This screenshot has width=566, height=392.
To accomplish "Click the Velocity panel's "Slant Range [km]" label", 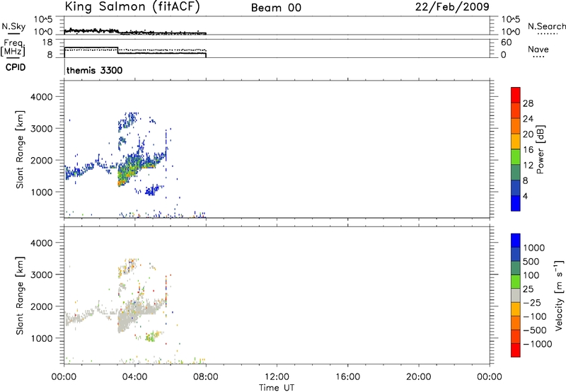I will (20, 295).
